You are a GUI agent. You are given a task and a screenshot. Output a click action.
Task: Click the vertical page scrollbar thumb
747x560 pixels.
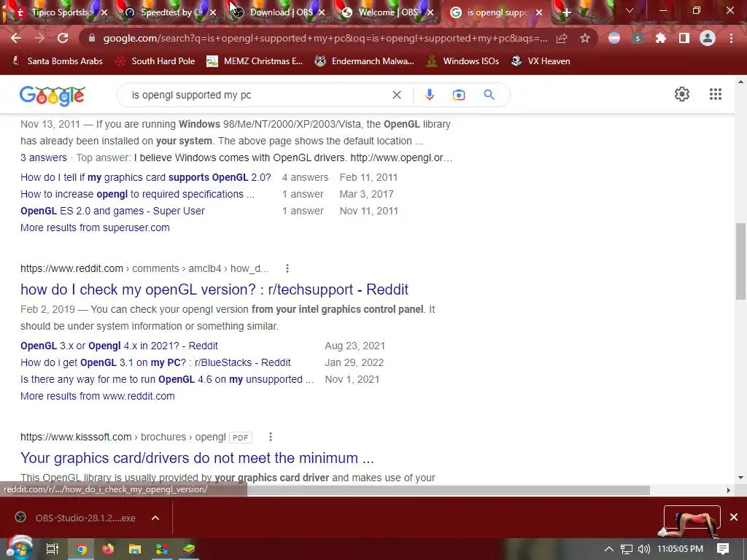[740, 261]
